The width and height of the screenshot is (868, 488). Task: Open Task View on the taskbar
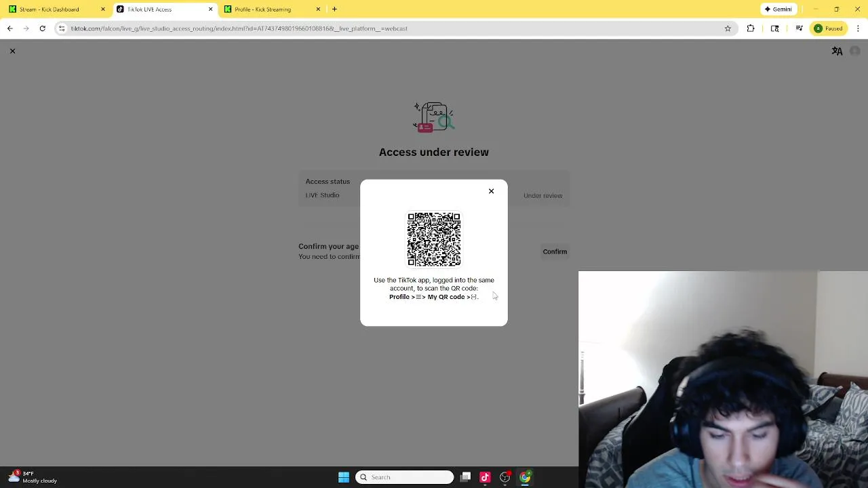pos(465,477)
